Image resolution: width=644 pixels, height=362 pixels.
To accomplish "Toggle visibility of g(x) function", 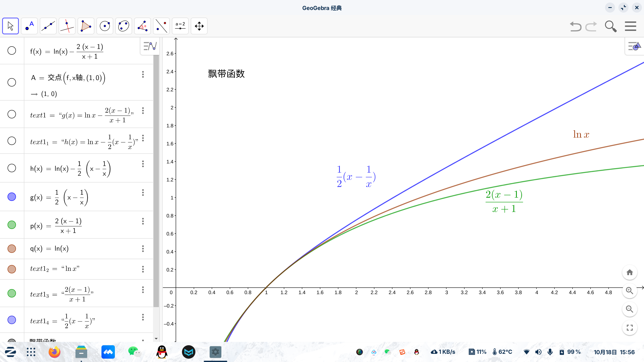I will coord(12,197).
